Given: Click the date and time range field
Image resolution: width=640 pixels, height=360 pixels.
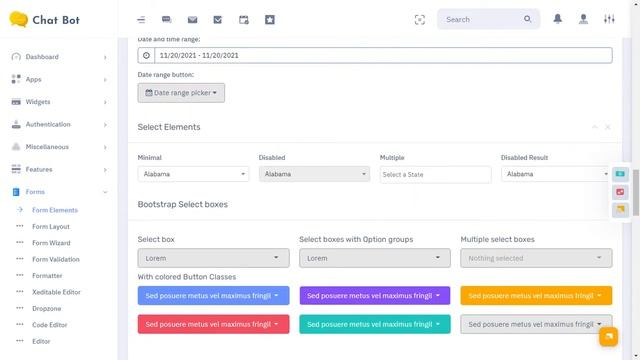Looking at the screenshot, I should 383,55.
